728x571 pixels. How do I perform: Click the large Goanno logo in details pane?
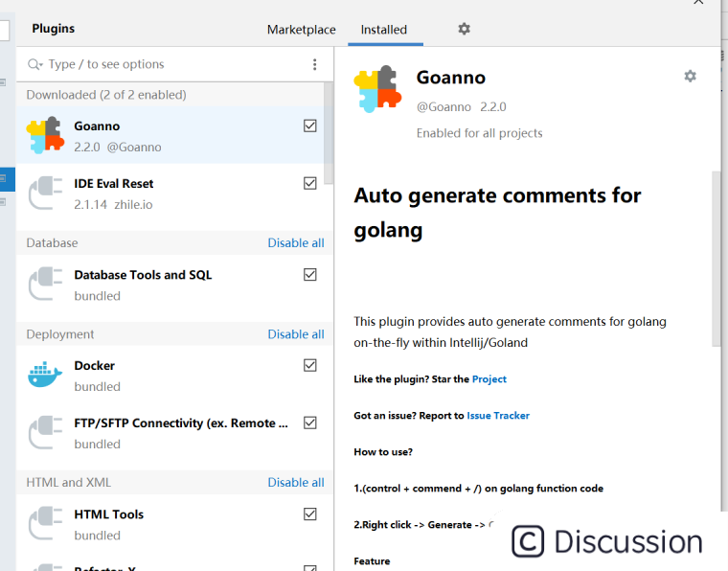point(376,89)
